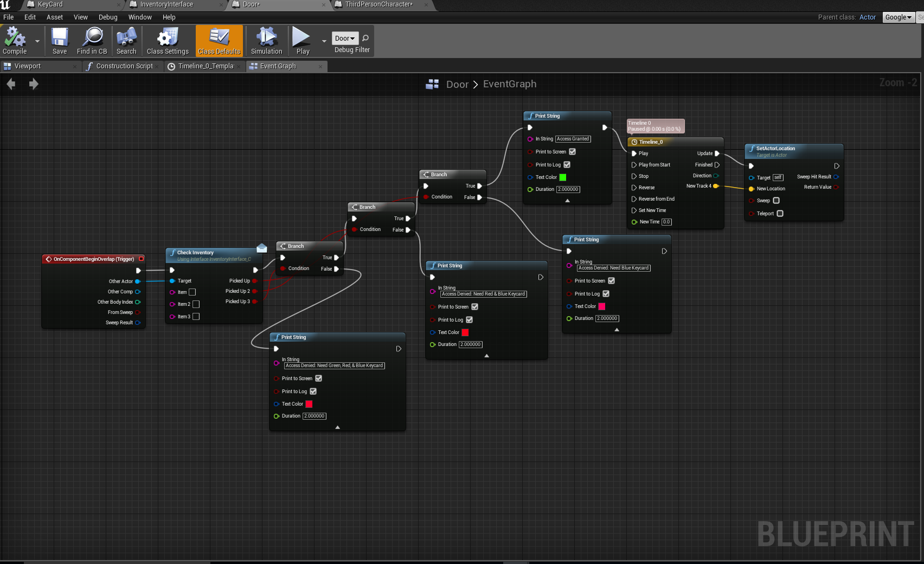Click the Check Inventory message envelope icon
Viewport: 924px width, 564px height.
(262, 248)
